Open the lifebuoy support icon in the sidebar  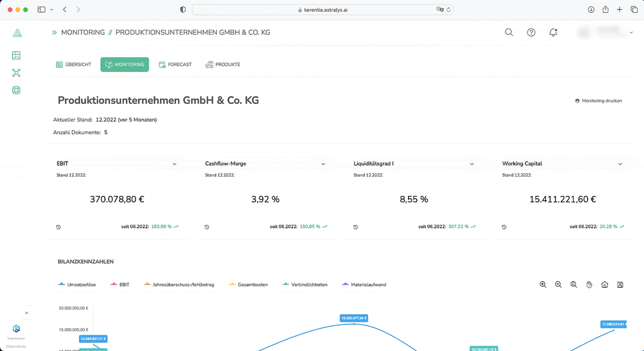coord(16,90)
